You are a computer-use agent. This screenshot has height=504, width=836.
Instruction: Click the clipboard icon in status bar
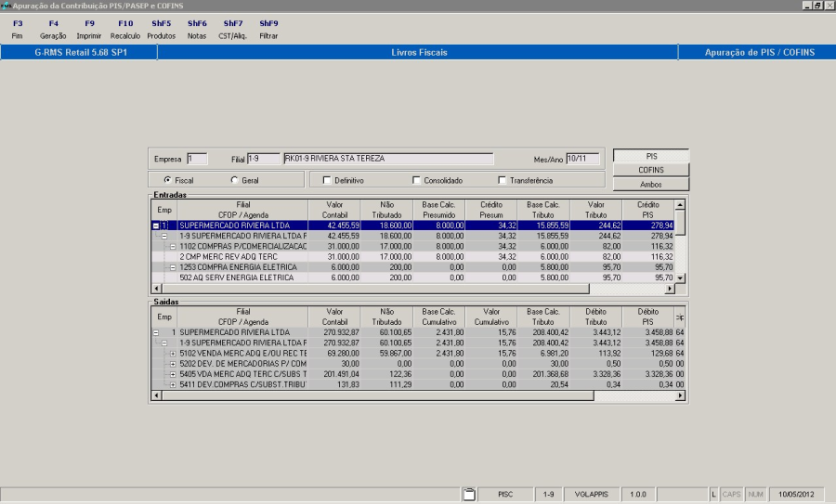[469, 494]
